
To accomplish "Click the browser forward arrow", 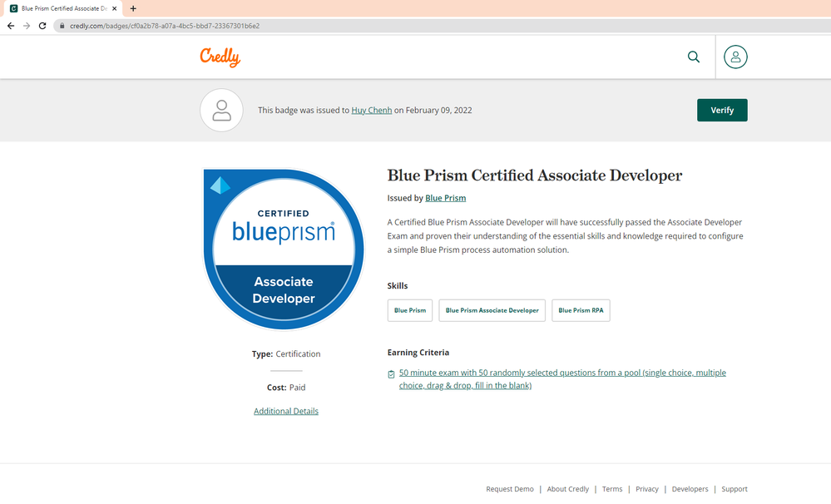I will click(x=27, y=26).
